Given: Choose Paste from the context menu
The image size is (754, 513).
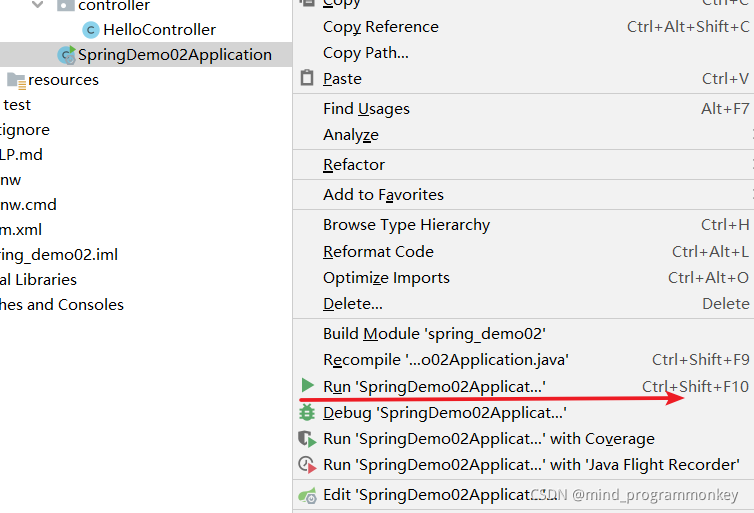Looking at the screenshot, I should (523, 79).
